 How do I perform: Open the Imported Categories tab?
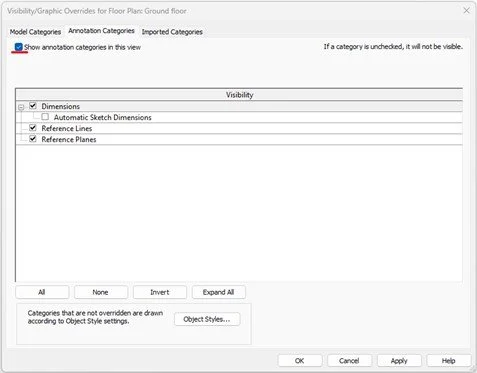[x=172, y=32]
